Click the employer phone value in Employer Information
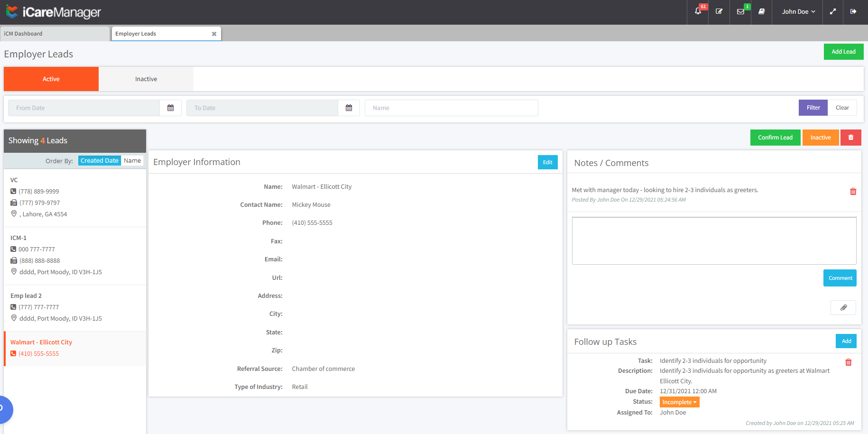Image resolution: width=868 pixels, height=434 pixels. [x=312, y=223]
